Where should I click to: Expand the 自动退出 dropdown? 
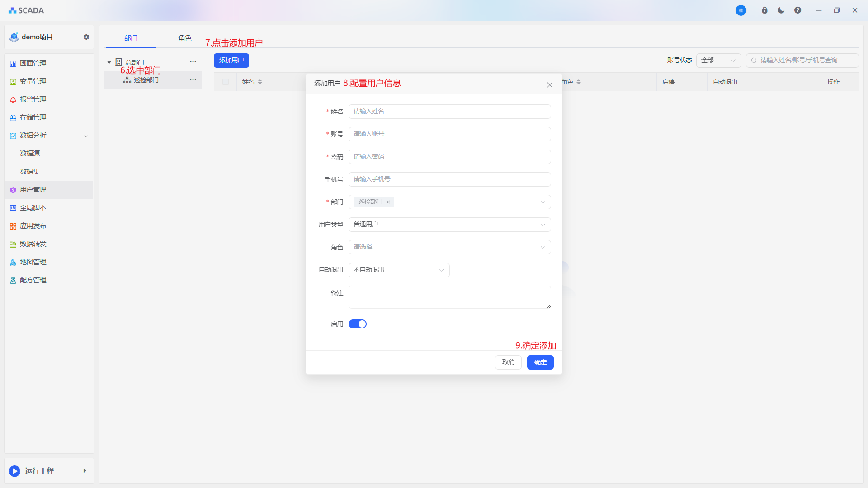pyautogui.click(x=399, y=270)
